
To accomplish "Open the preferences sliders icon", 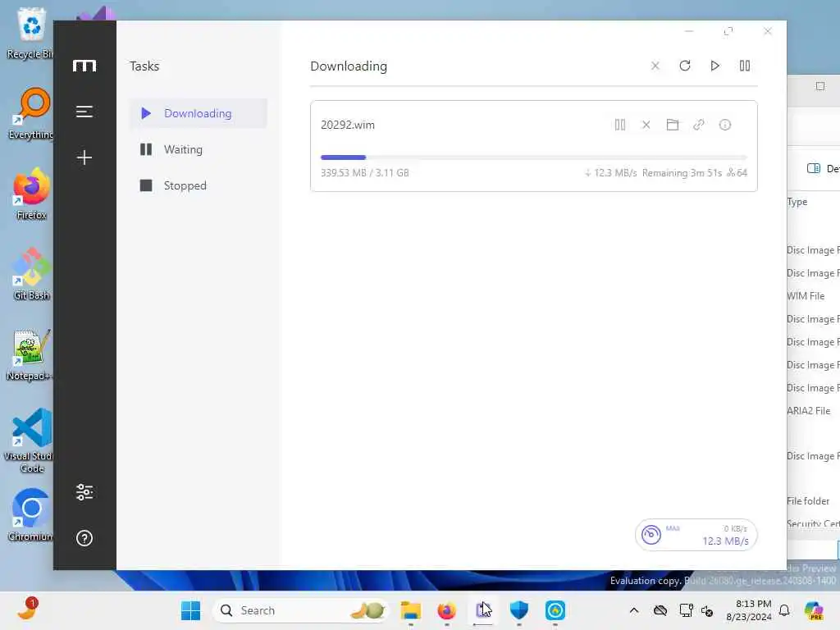I will [84, 492].
